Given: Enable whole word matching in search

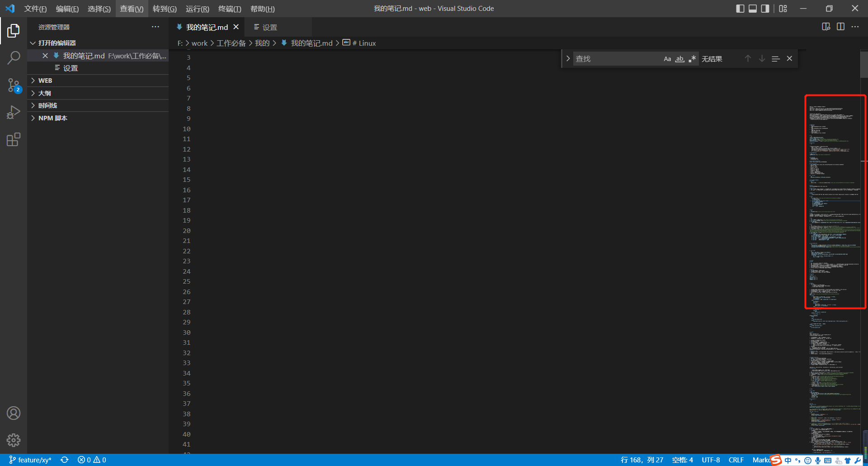Looking at the screenshot, I should (679, 58).
